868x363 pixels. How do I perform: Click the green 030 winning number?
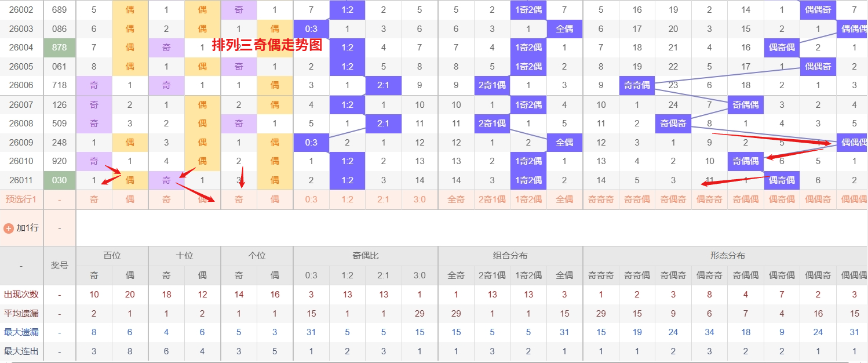59,180
